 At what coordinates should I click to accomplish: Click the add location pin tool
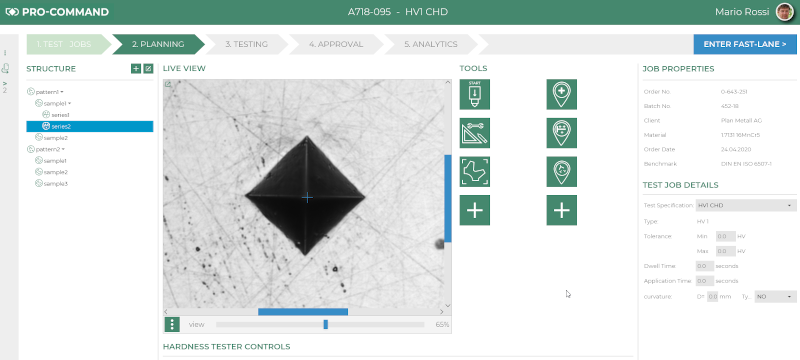point(562,94)
